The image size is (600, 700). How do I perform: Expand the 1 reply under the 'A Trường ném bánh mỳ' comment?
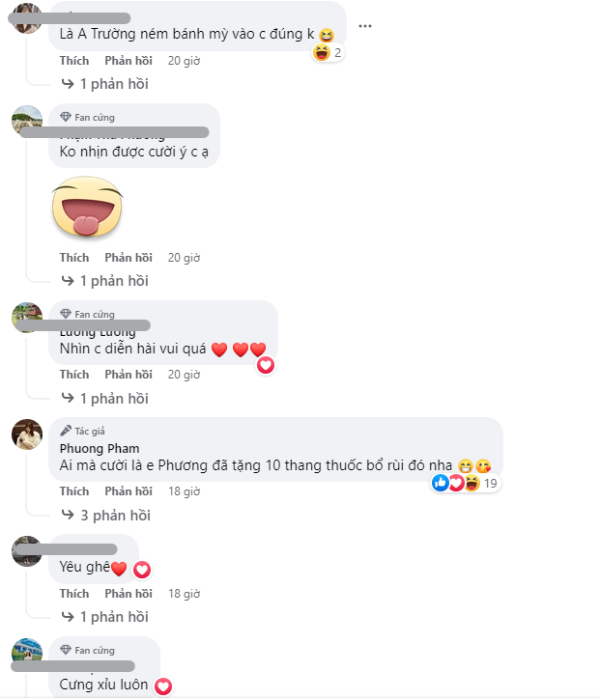(x=105, y=84)
